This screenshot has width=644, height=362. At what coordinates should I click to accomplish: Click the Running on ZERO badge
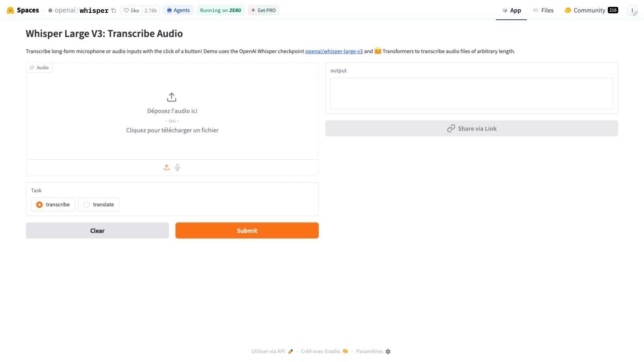(221, 10)
